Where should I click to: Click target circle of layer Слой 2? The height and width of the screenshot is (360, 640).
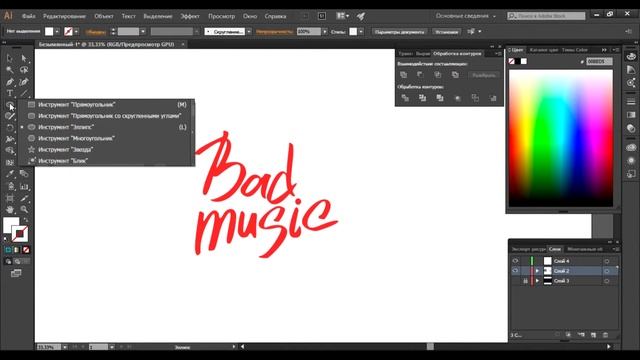[x=607, y=271]
